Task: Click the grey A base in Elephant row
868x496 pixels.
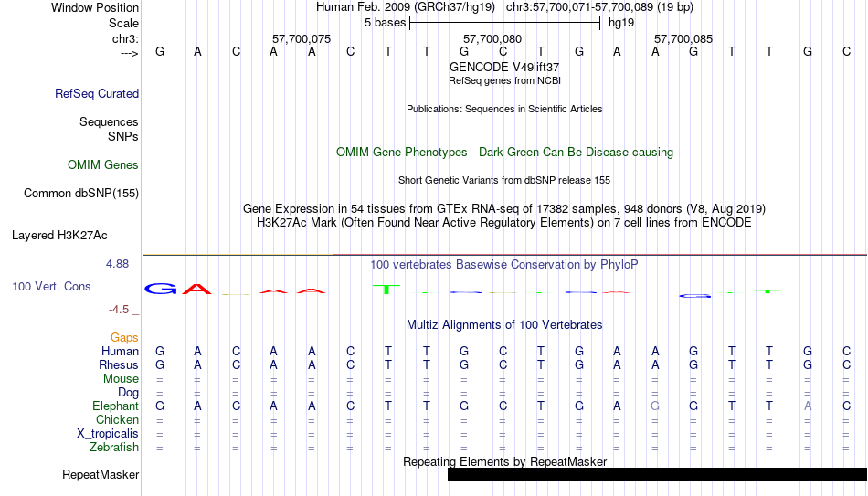Action: click(808, 406)
